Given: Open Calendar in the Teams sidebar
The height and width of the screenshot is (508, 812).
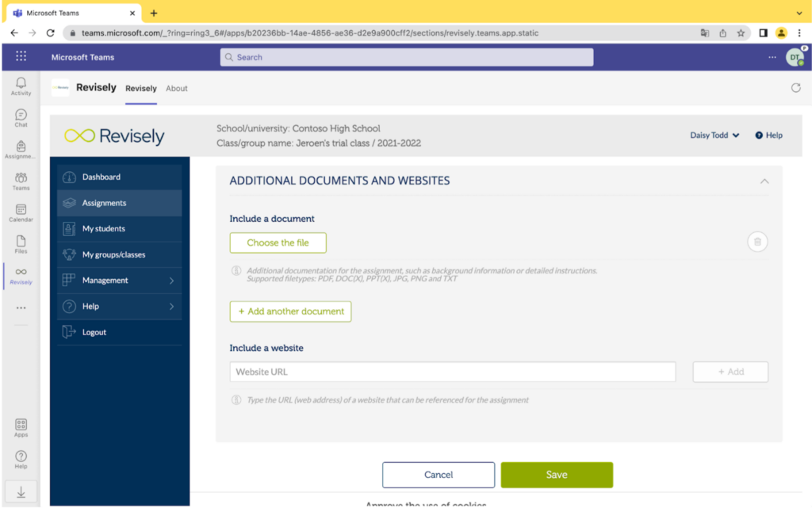Looking at the screenshot, I should (x=21, y=211).
